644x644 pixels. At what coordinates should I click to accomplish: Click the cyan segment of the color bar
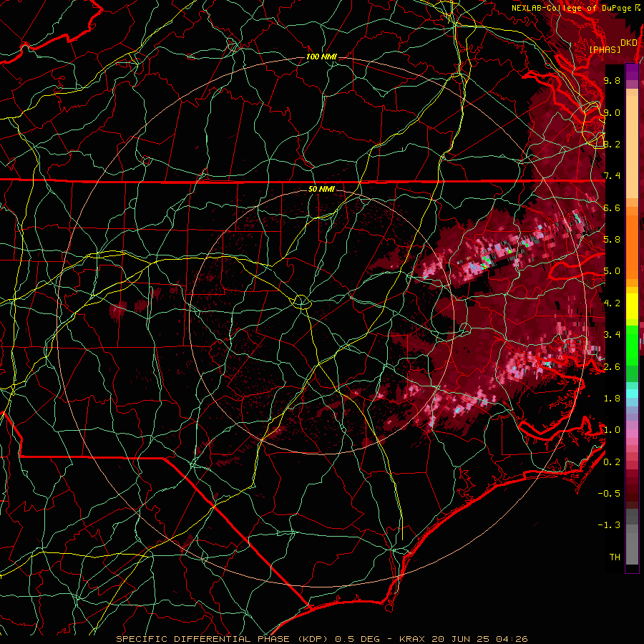632,394
